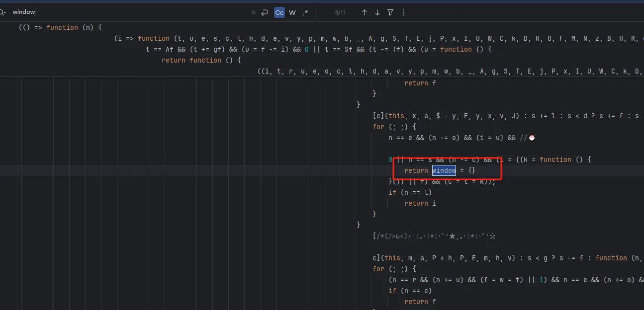Toggle whole Words (W) option

[292, 12]
